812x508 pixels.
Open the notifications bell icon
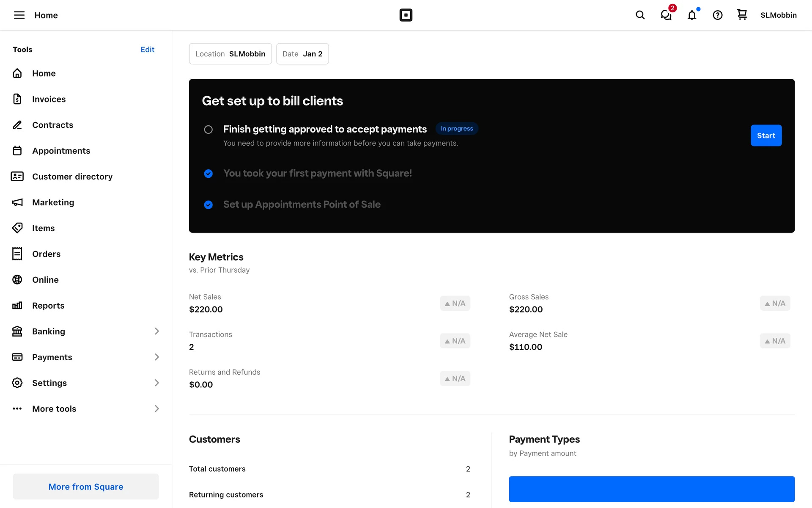tap(692, 15)
